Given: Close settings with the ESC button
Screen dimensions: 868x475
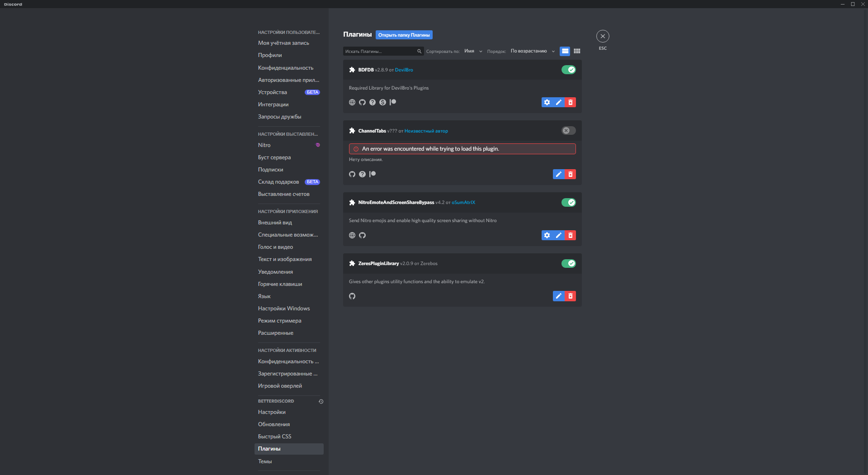Looking at the screenshot, I should pyautogui.click(x=603, y=36).
